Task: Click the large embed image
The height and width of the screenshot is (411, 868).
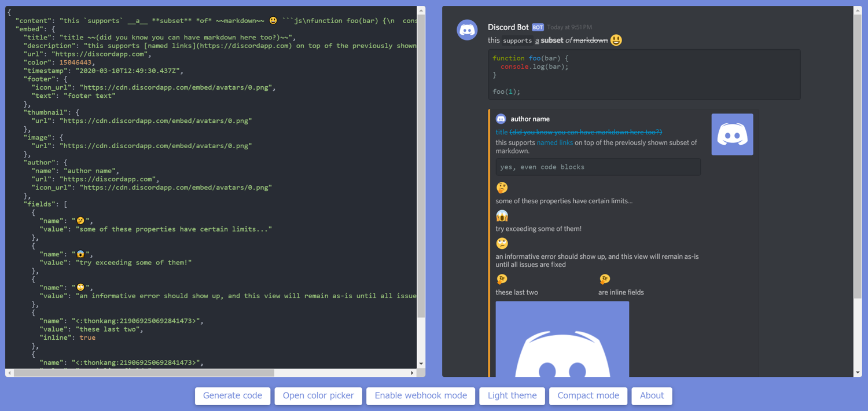Action: click(x=562, y=339)
